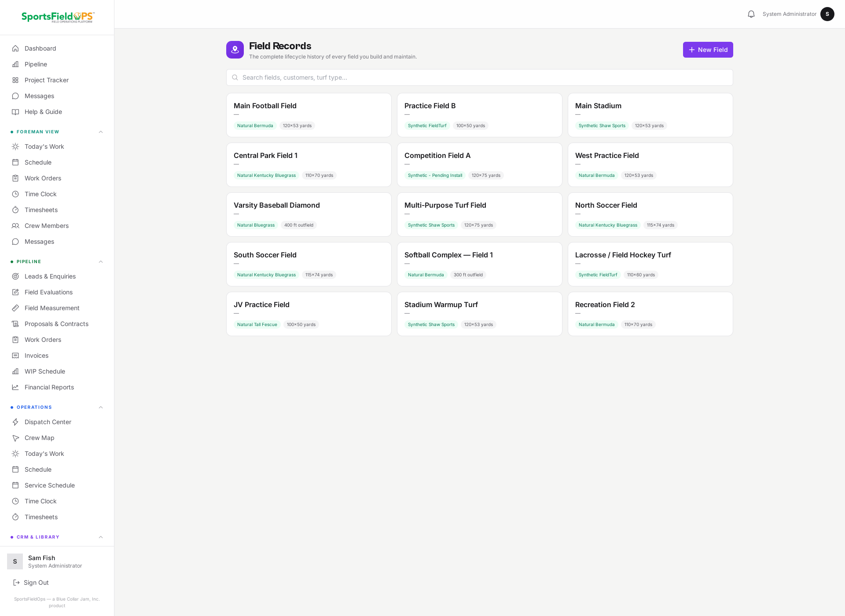Click the Crew Members people icon
This screenshot has width=845, height=616.
tap(15, 226)
